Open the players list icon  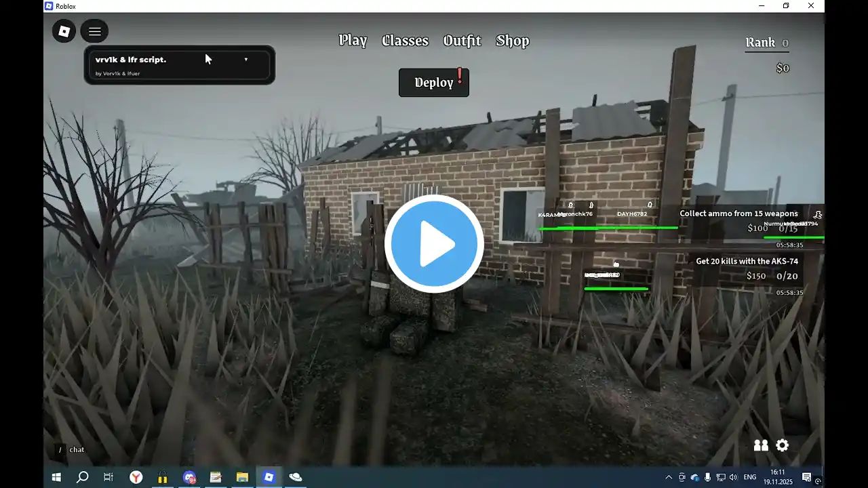[761, 445]
